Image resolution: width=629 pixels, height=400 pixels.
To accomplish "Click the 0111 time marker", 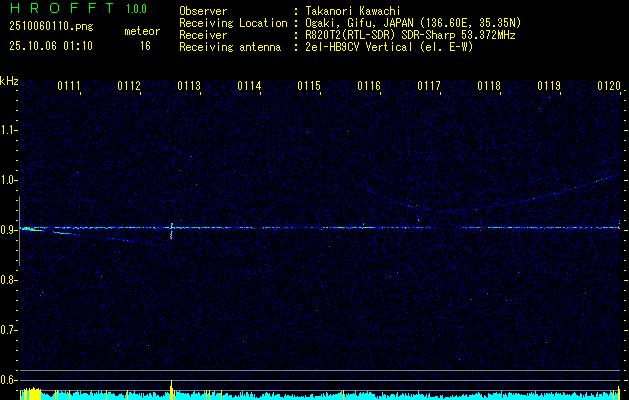I will 69,85.
